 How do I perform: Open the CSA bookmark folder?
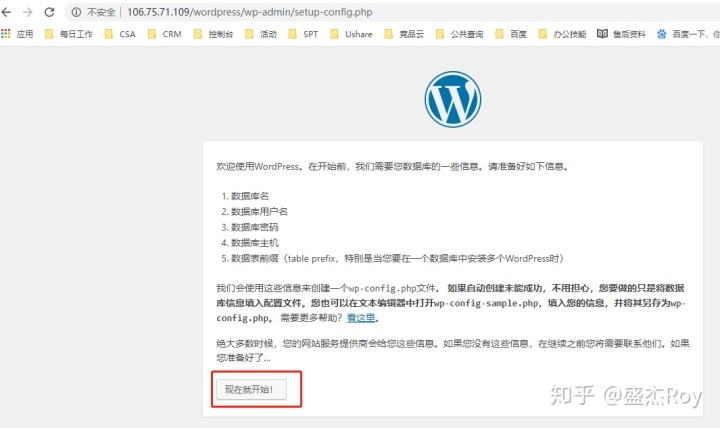click(120, 34)
